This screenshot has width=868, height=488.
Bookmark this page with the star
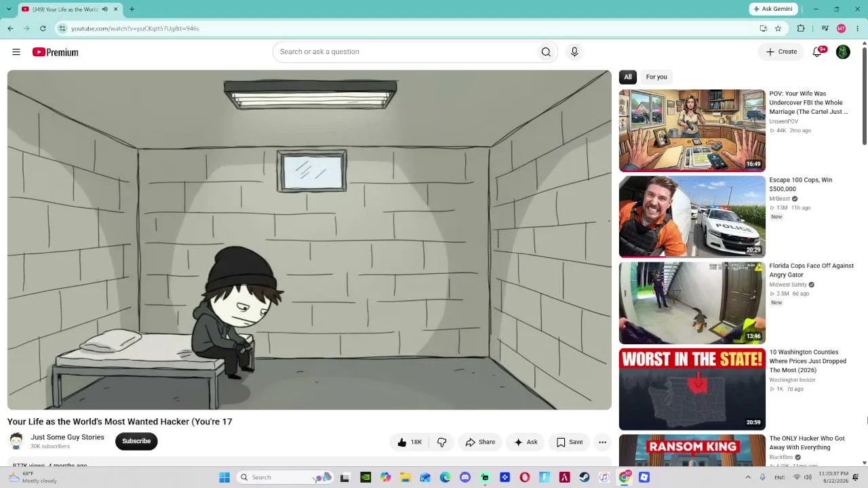[778, 28]
